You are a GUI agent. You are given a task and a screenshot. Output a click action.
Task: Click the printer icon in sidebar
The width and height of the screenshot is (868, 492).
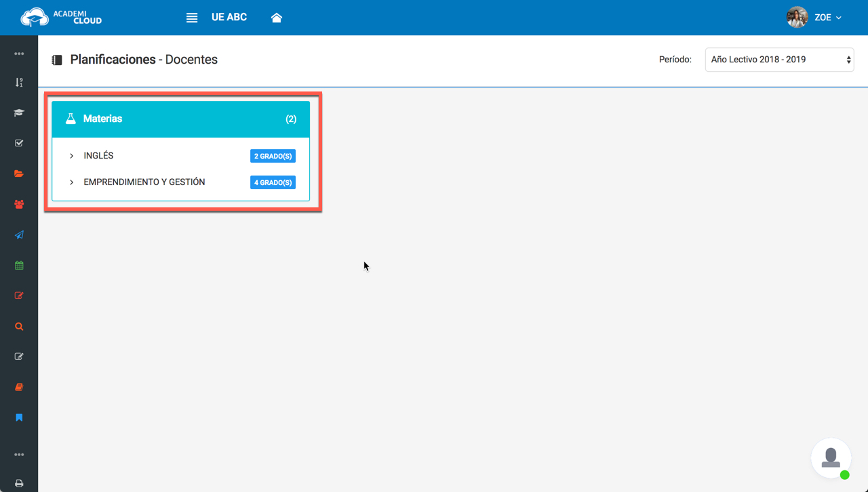click(x=19, y=483)
